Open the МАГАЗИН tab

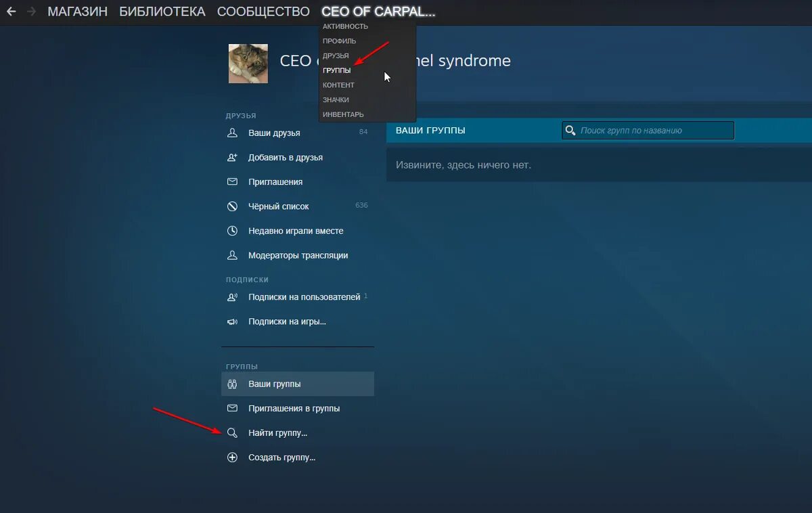pyautogui.click(x=78, y=12)
